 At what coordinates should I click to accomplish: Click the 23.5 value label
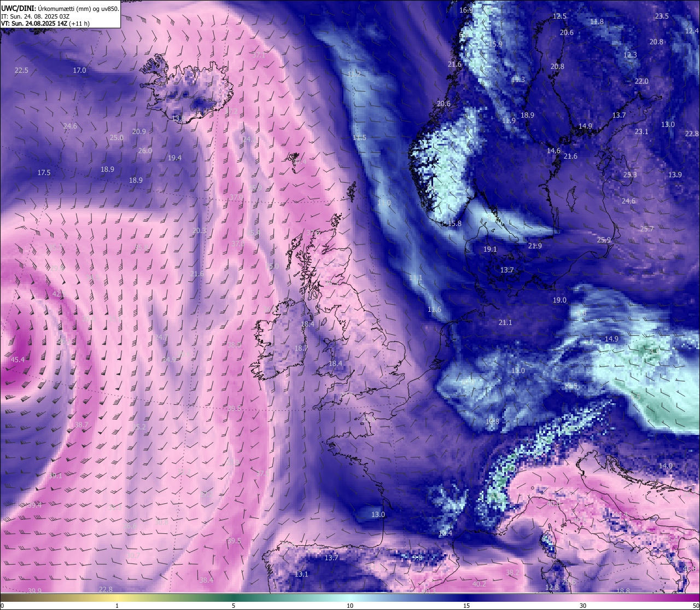[x=662, y=16]
